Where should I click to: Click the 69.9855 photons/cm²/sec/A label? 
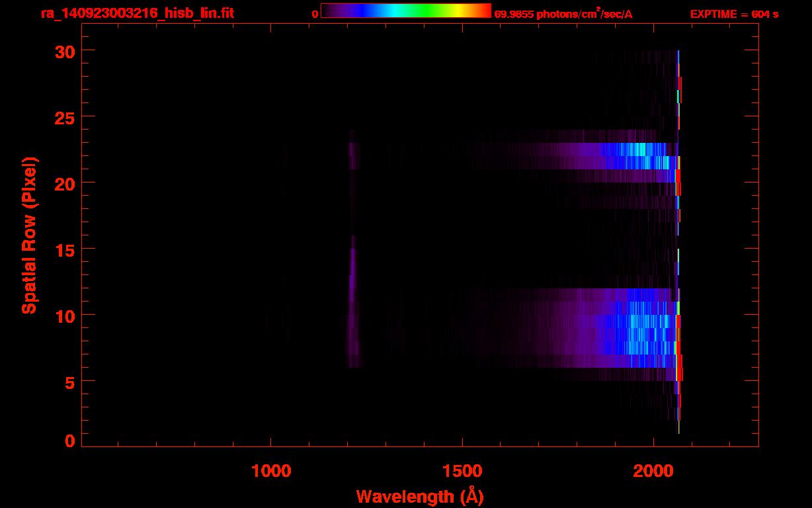563,14
